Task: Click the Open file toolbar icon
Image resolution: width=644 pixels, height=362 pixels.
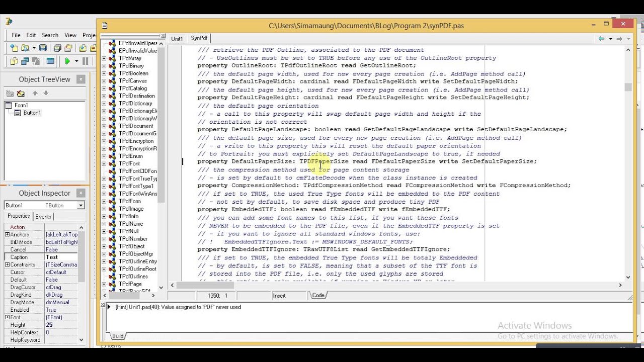Action: click(x=25, y=48)
